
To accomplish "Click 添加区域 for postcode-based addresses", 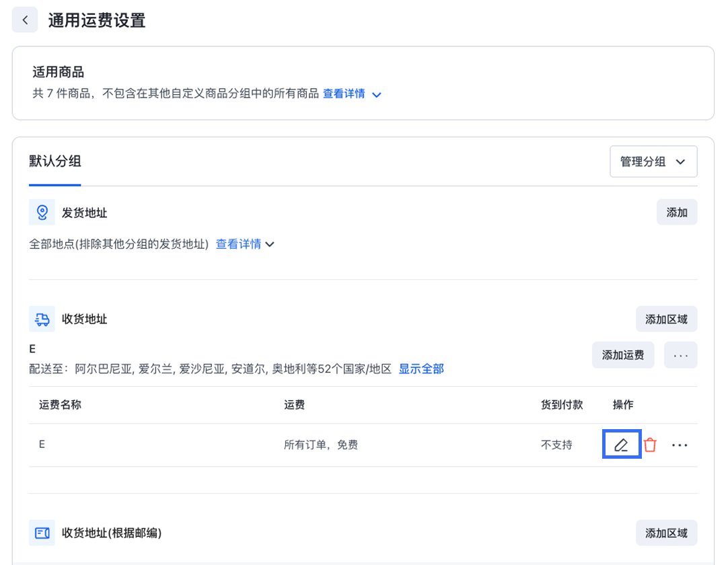I will [666, 533].
